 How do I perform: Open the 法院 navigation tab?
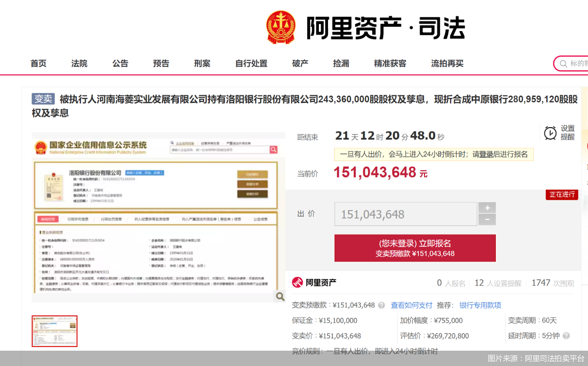coord(79,64)
